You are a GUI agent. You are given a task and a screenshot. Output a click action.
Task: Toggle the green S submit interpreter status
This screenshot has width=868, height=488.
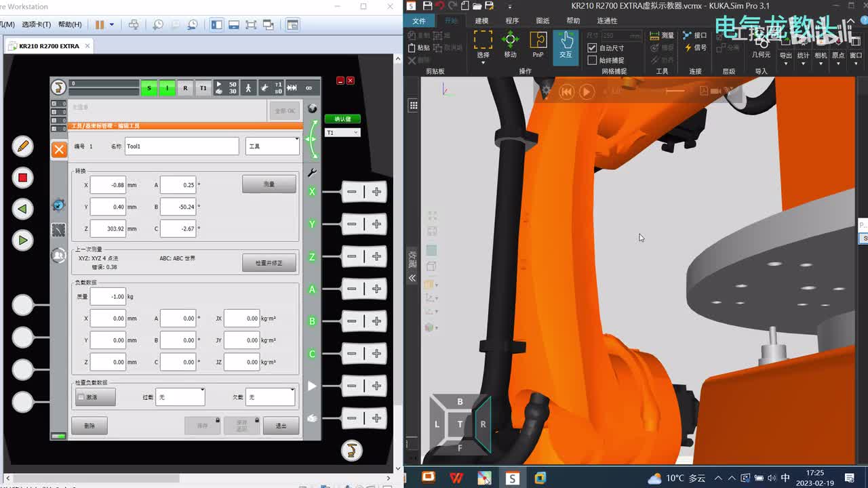coord(149,88)
